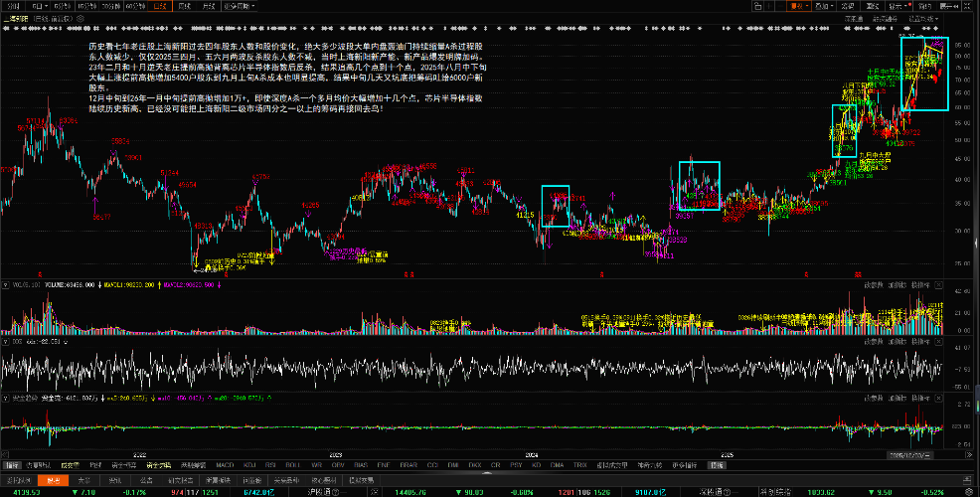Viewport: 980px width, 497px height.
Task: Select the DMI indicator tab
Action: [x=454, y=465]
